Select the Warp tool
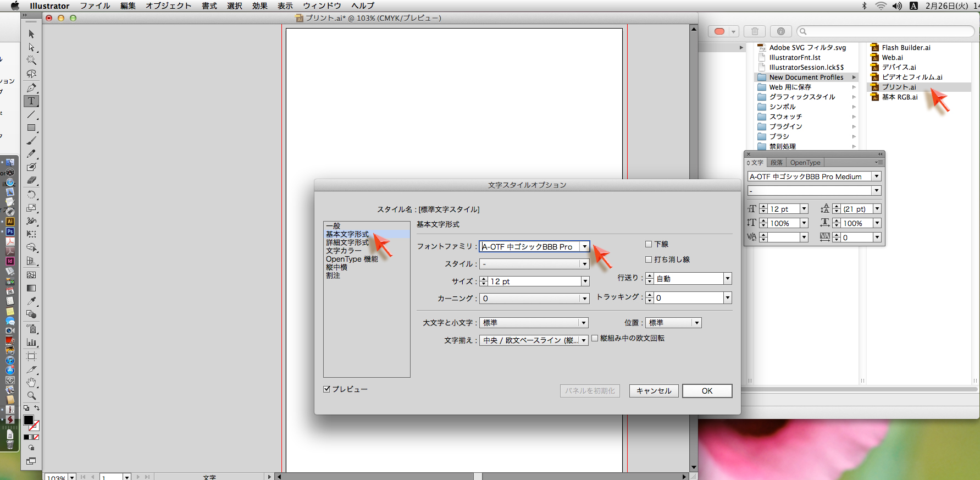980x480 pixels. (x=31, y=221)
